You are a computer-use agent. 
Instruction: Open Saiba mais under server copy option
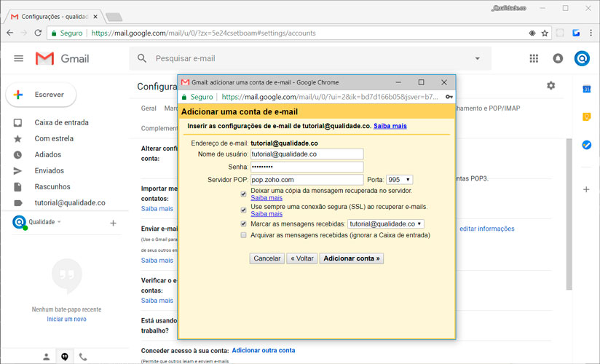click(x=267, y=198)
